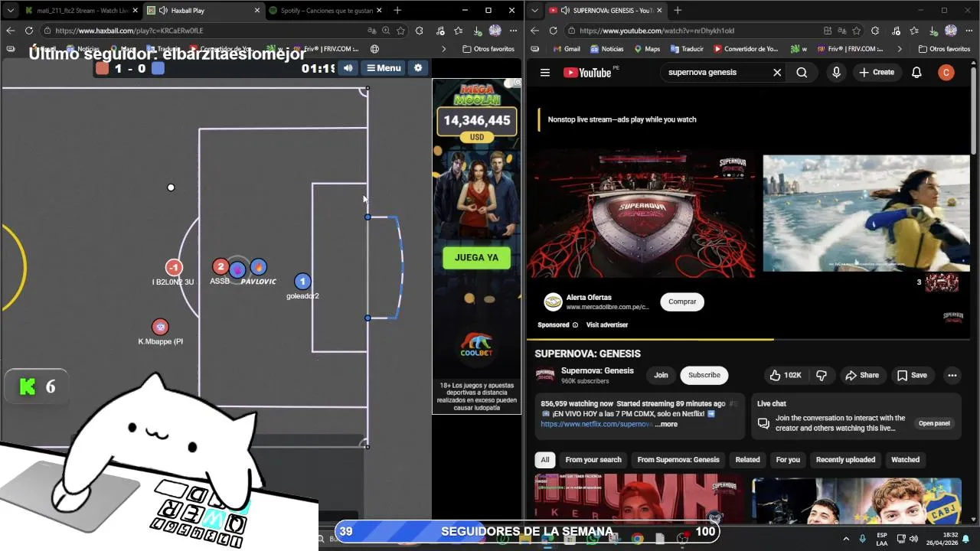The height and width of the screenshot is (551, 980).
Task: Open the Chrome icon on taskbar
Action: coord(637,539)
